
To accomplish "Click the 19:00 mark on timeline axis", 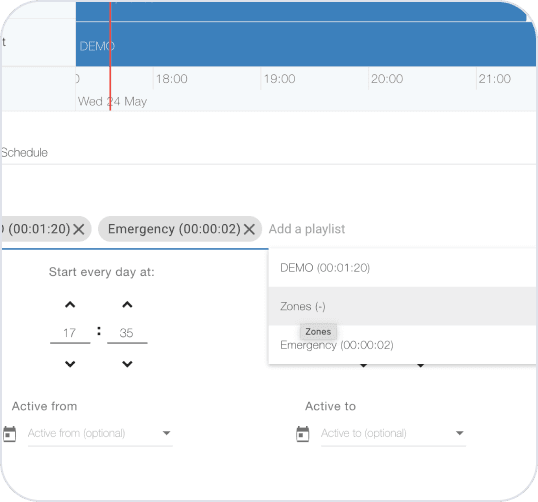I will (x=279, y=79).
